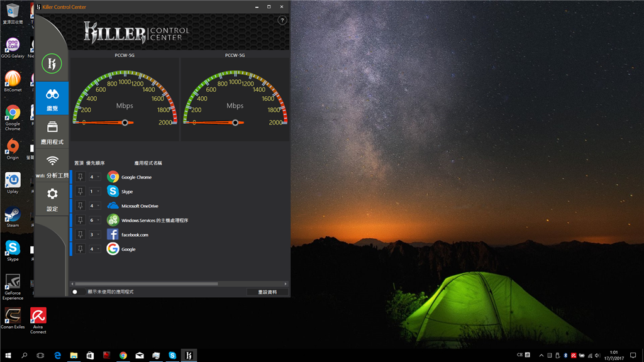The image size is (644, 362).
Task: Open priority dropdown for Google Chrome
Action: tap(94, 177)
